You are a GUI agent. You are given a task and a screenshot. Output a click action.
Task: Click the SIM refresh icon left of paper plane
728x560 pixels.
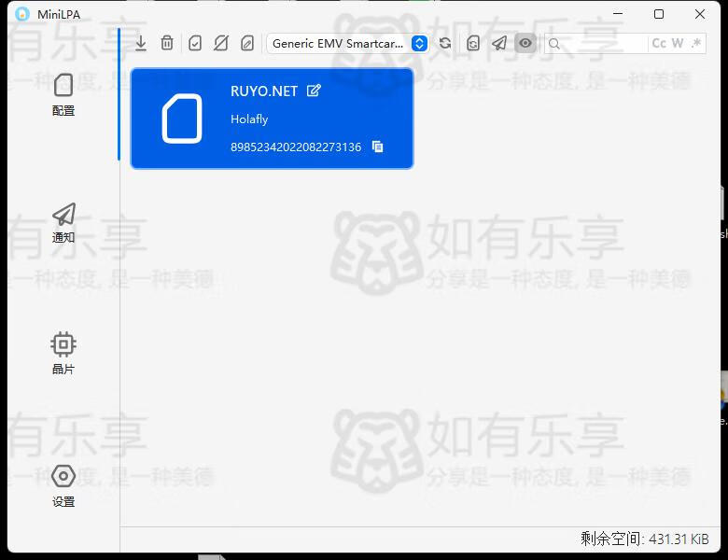pos(473,43)
